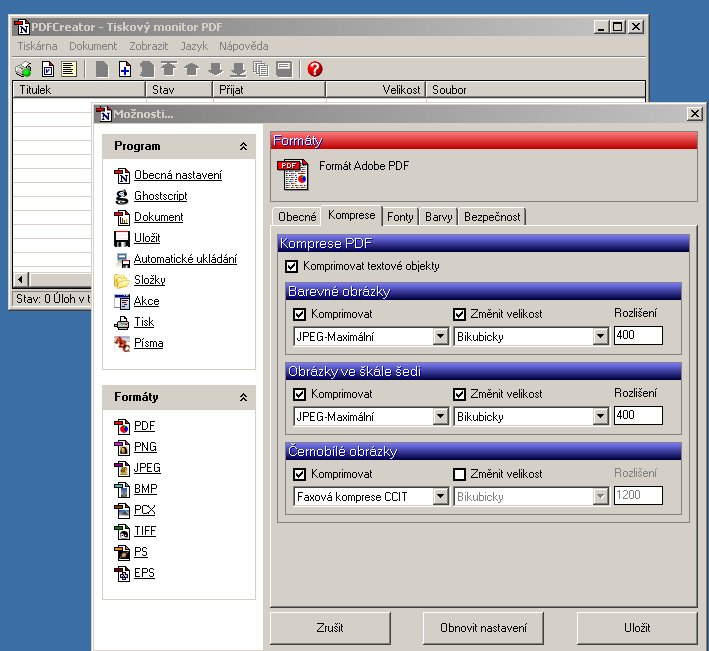
Task: Open the Akce link in Program list
Action: pyautogui.click(x=147, y=301)
